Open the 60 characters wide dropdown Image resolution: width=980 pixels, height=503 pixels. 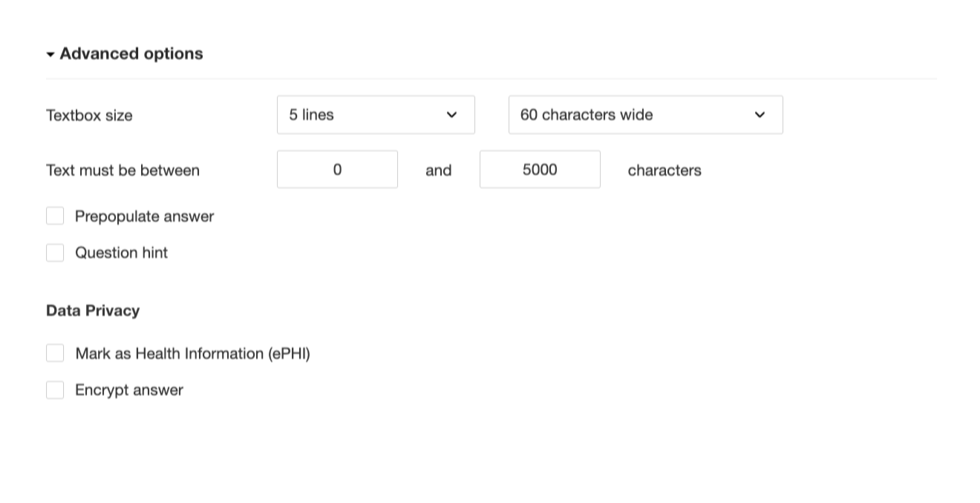644,115
